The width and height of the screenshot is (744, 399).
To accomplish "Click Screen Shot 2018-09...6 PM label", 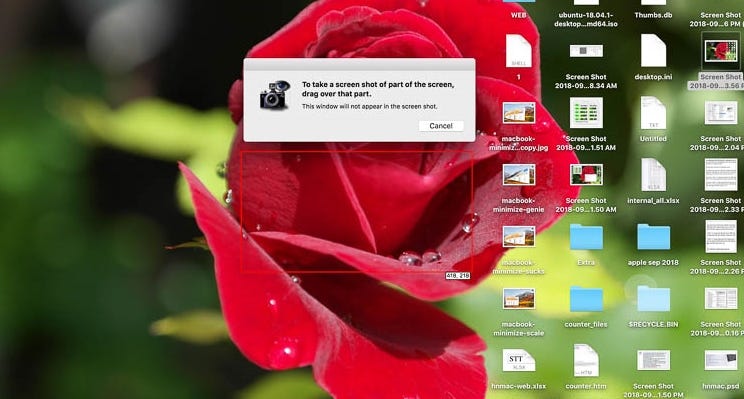I will pos(716,19).
